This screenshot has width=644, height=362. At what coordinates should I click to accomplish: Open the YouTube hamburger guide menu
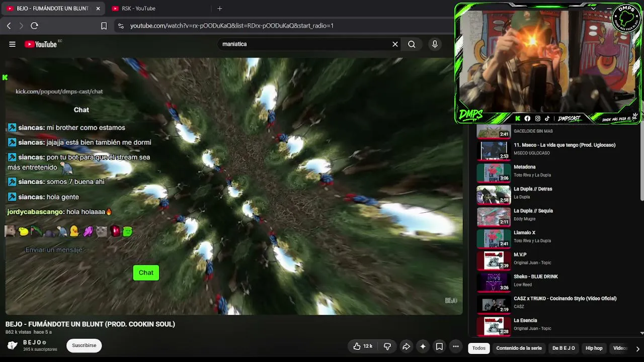point(12,44)
